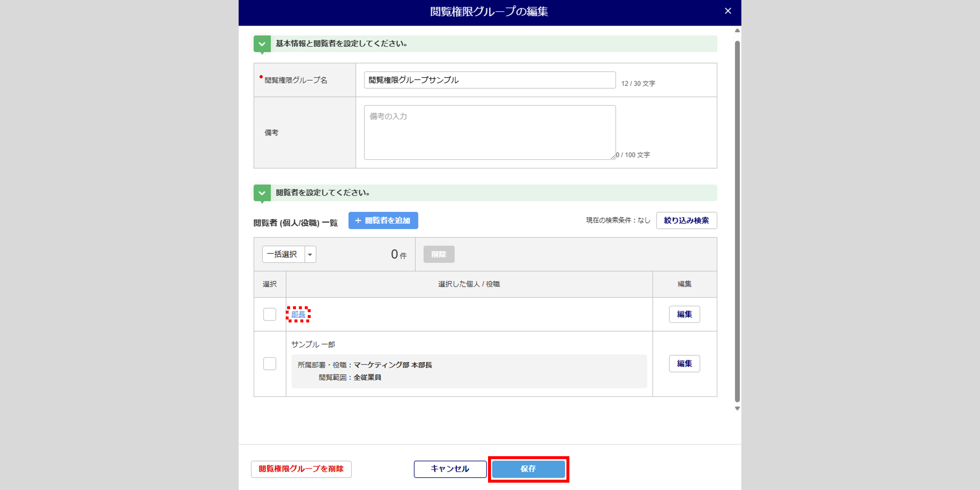The image size is (980, 490).
Task: Collapse the 閲覧者を設定してください section
Action: point(262,193)
